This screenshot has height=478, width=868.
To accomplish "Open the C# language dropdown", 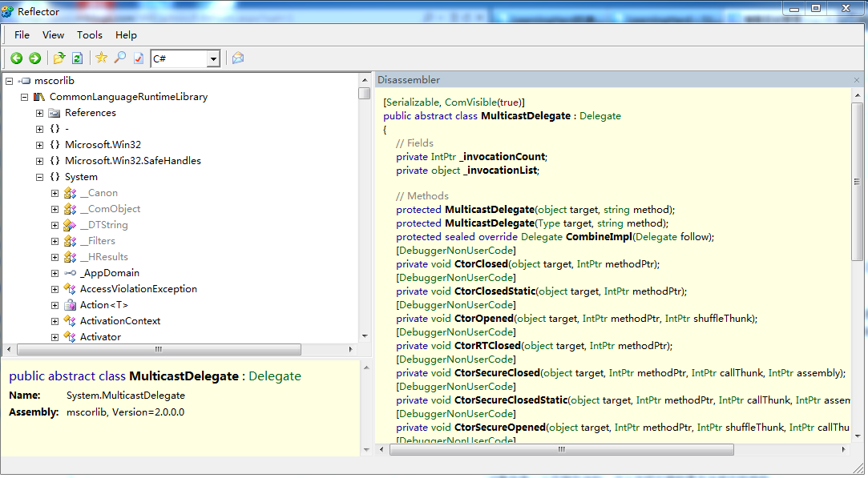I will coord(213,58).
